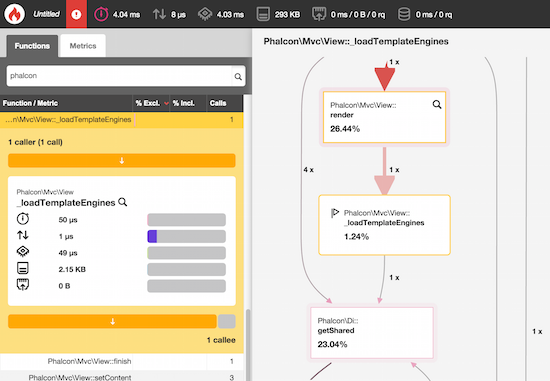This screenshot has width=550, height=381.
Task: Click the graph title Phalcon\Mvc\View::_loadTemplateEngines
Action: click(x=356, y=41)
